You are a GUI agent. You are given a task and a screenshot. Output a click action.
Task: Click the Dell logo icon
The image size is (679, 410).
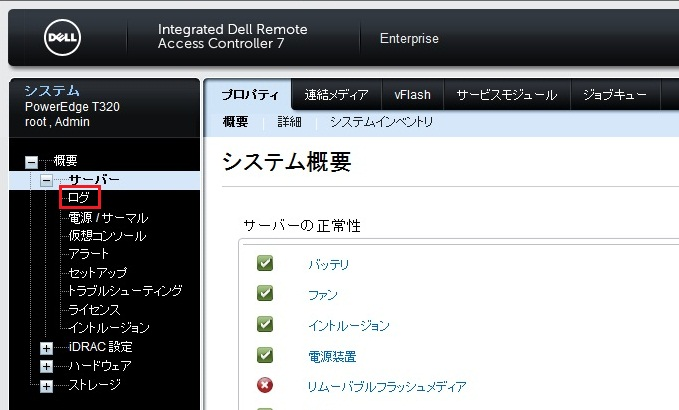pos(62,37)
